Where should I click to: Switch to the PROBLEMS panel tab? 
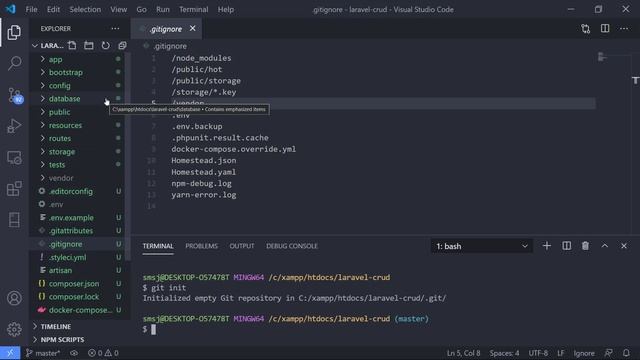pyautogui.click(x=201, y=246)
